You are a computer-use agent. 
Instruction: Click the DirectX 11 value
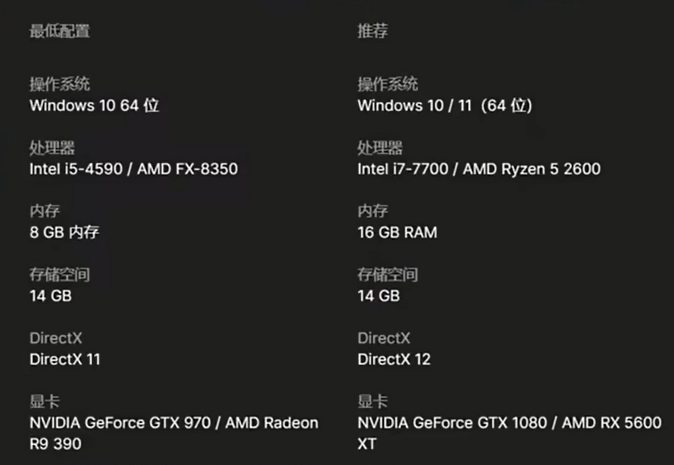[x=65, y=359]
